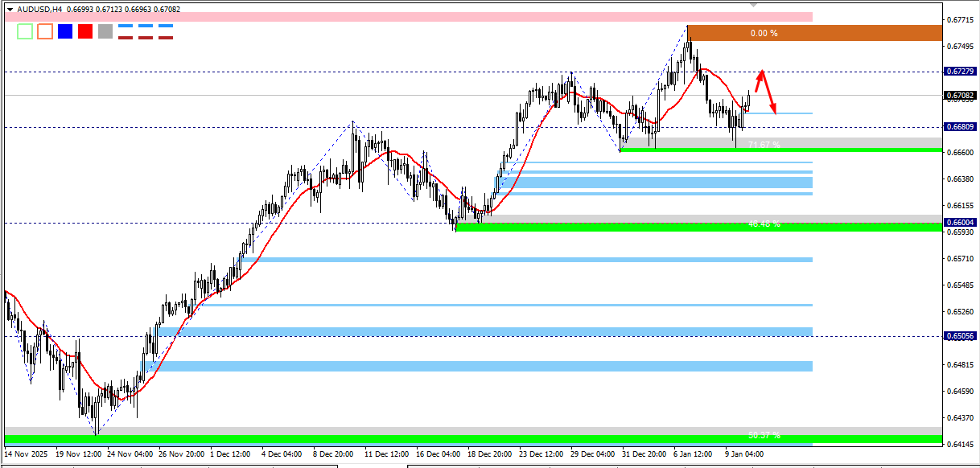Click the 0.66004 price level tag

pyautogui.click(x=961, y=223)
